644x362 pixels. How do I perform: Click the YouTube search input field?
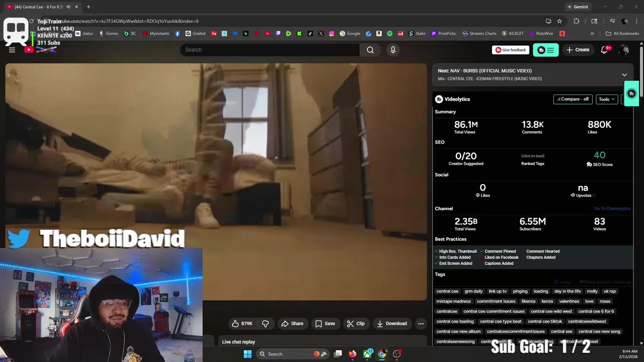point(270,50)
